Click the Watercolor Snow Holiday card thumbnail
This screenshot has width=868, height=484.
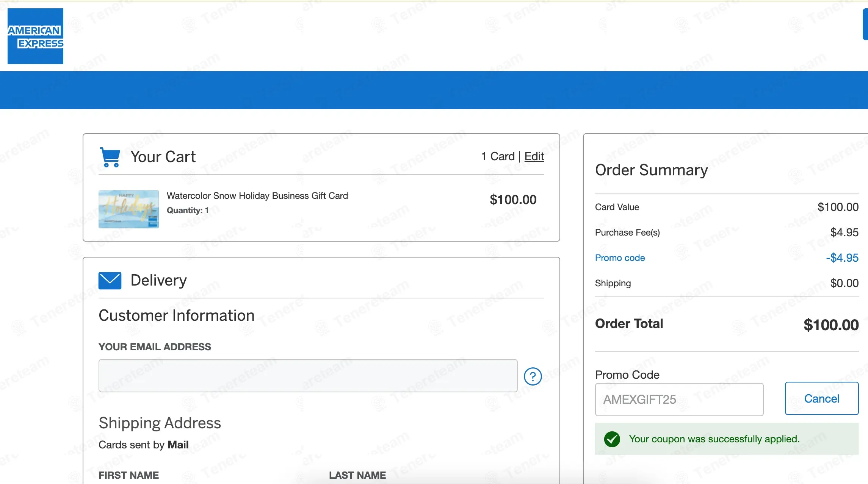129,209
